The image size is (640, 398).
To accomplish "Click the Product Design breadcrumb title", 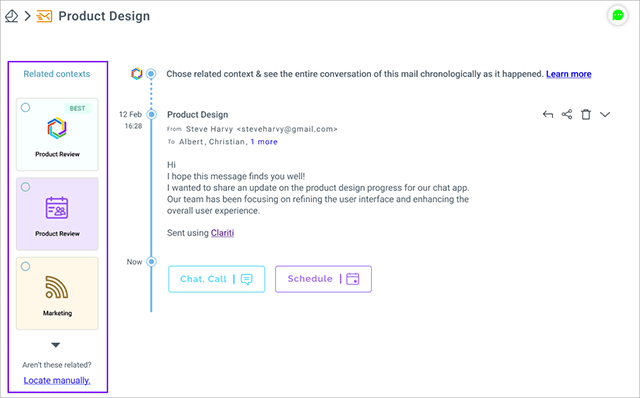I will pos(104,16).
